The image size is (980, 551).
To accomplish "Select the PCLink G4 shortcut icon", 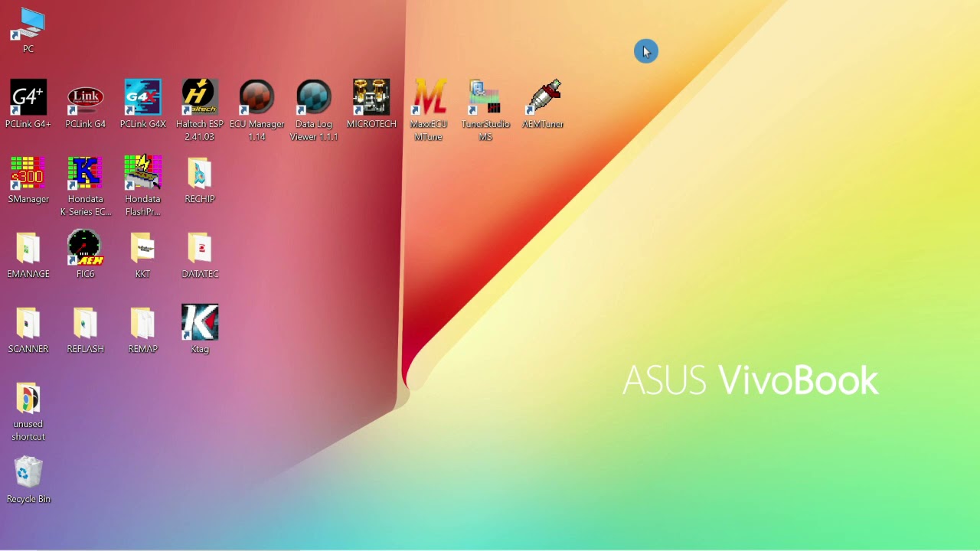I will coord(85,104).
